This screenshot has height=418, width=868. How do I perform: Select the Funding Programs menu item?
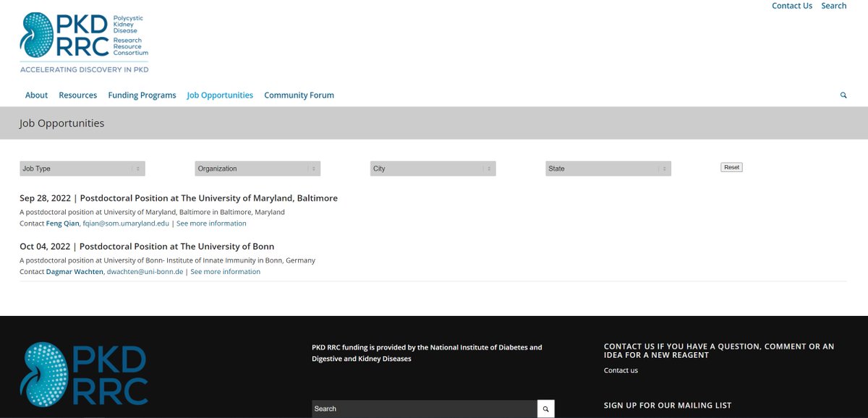(141, 95)
